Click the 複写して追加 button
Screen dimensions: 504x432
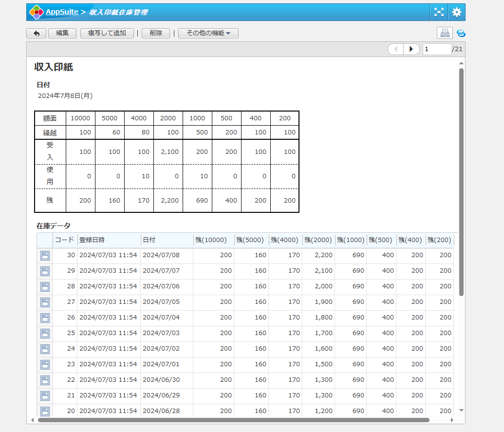107,33
